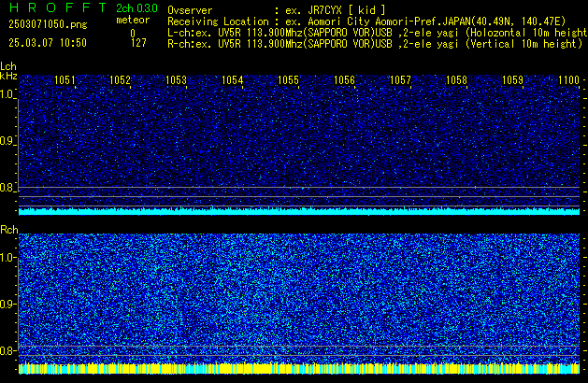Image resolution: width=588 pixels, height=383 pixels.
Task: Click the Rch 0.9 kHz axis label
Action: 7,304
